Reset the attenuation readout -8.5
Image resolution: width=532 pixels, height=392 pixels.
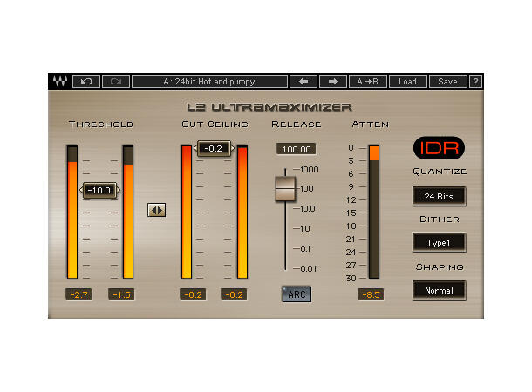point(371,294)
